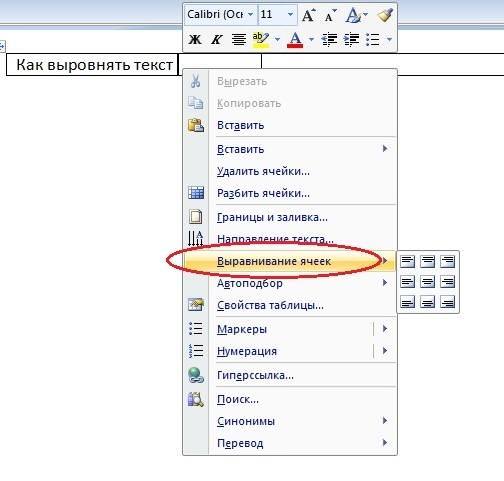Choose align bottom right cell icon

coord(447,302)
